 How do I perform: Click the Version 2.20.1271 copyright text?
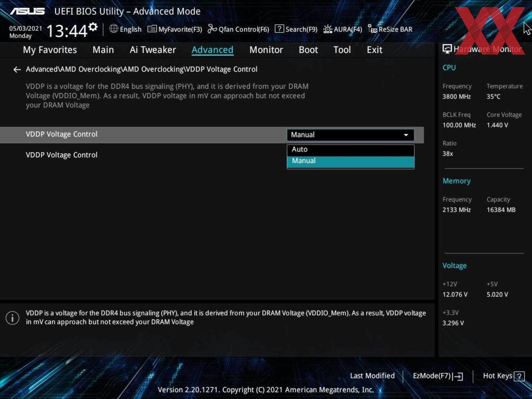click(266, 390)
